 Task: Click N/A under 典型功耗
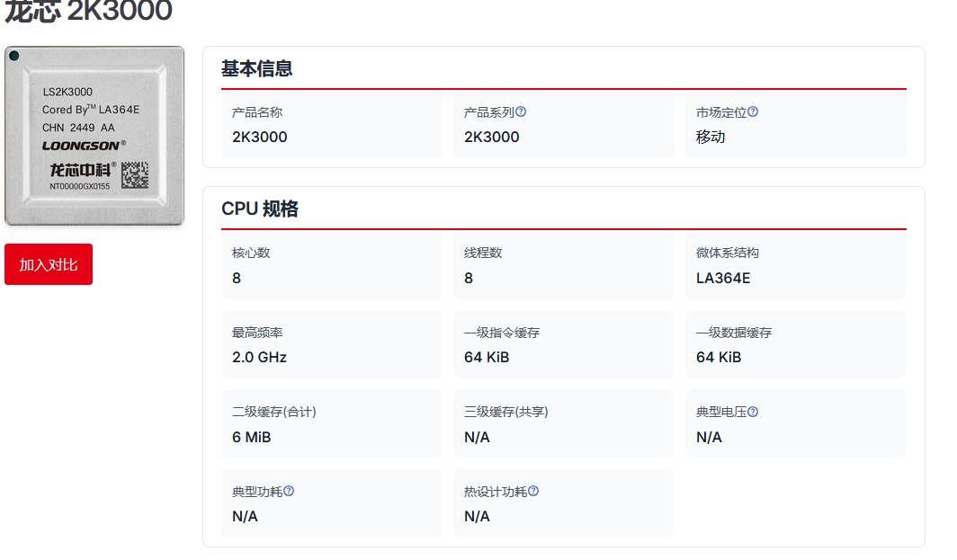click(245, 517)
